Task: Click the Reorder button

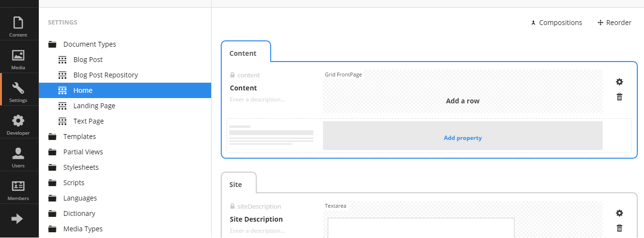Action: 614,23
